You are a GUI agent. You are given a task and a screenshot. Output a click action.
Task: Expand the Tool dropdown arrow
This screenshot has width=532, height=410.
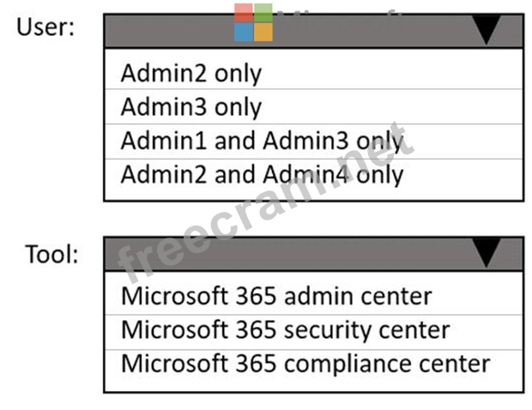[x=486, y=254]
